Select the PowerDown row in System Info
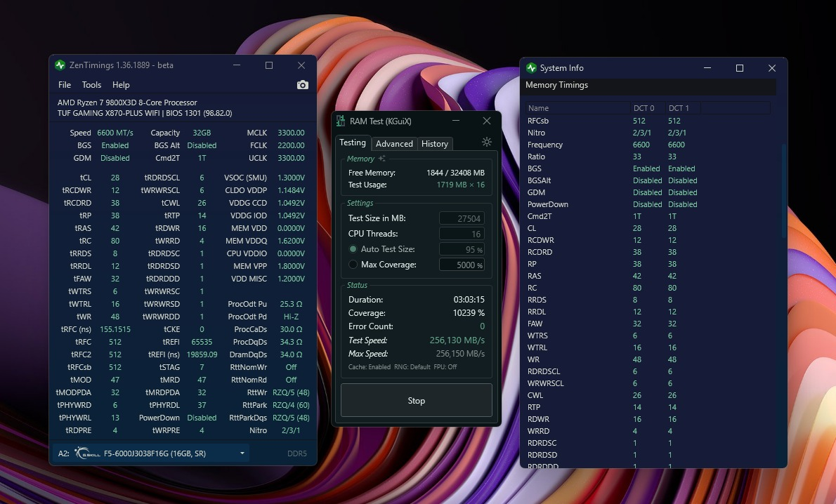Screen dimensions: 836x504 click(648, 204)
